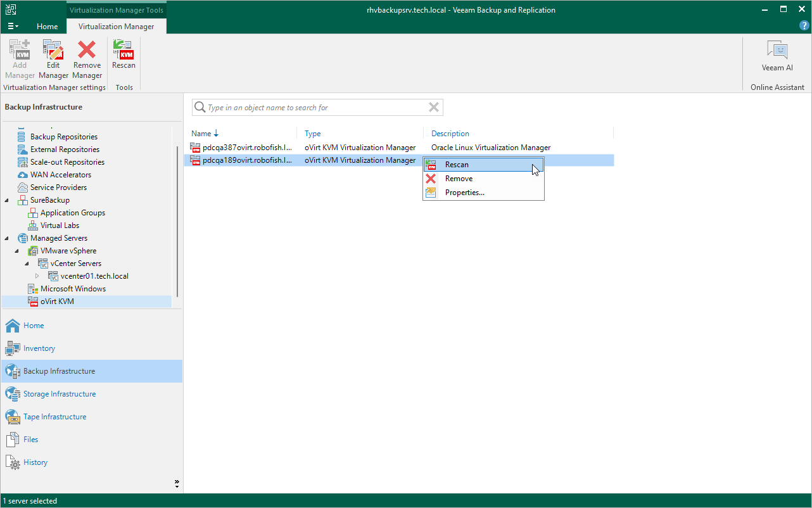Image resolution: width=812 pixels, height=508 pixels.
Task: Click the Remove Manager ribbon button
Action: 87,60
